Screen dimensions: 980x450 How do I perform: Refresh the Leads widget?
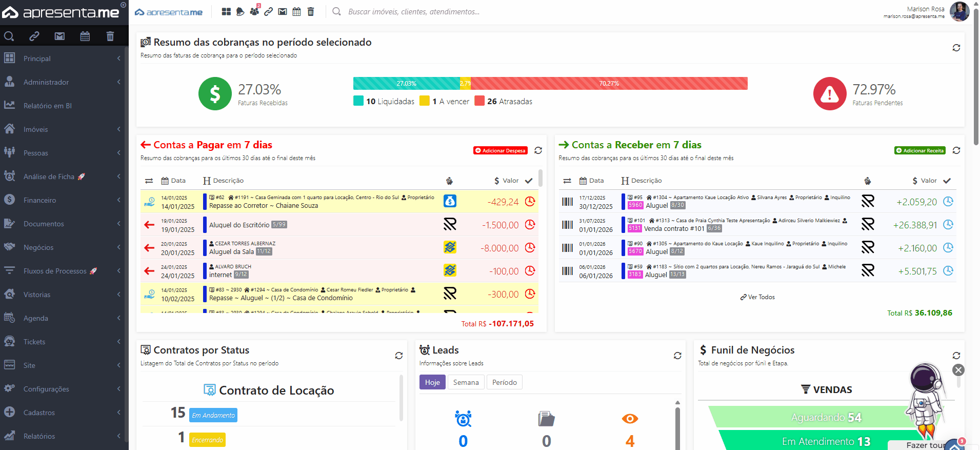[x=677, y=356]
